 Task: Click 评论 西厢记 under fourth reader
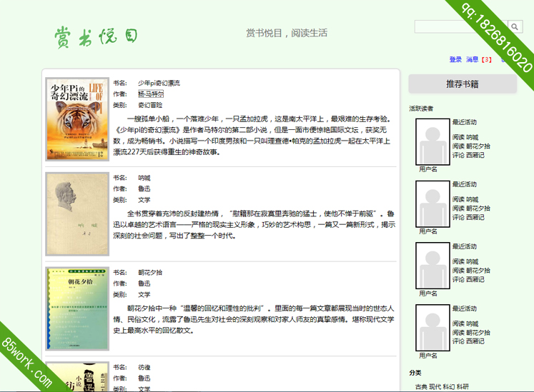[468, 341]
